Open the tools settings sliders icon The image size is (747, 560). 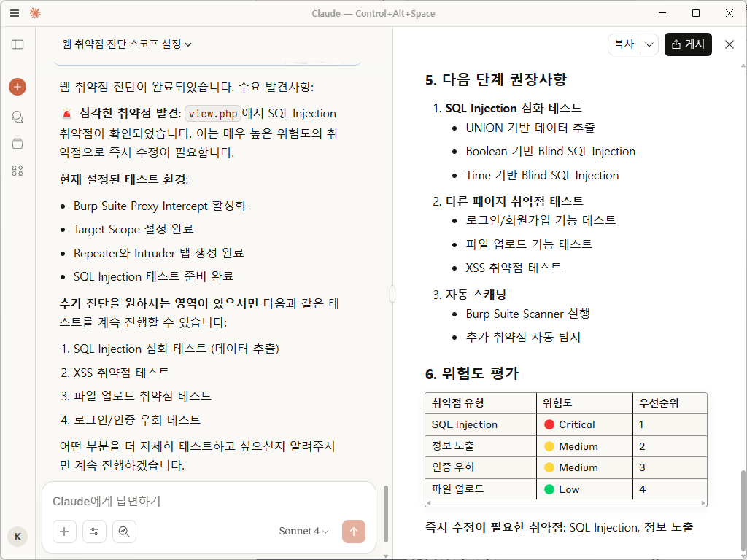94,532
